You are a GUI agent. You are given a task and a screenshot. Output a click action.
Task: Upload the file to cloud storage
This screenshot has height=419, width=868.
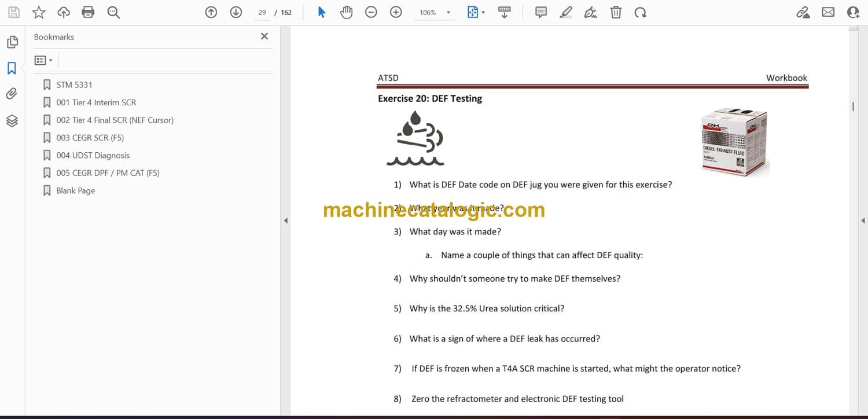point(64,12)
